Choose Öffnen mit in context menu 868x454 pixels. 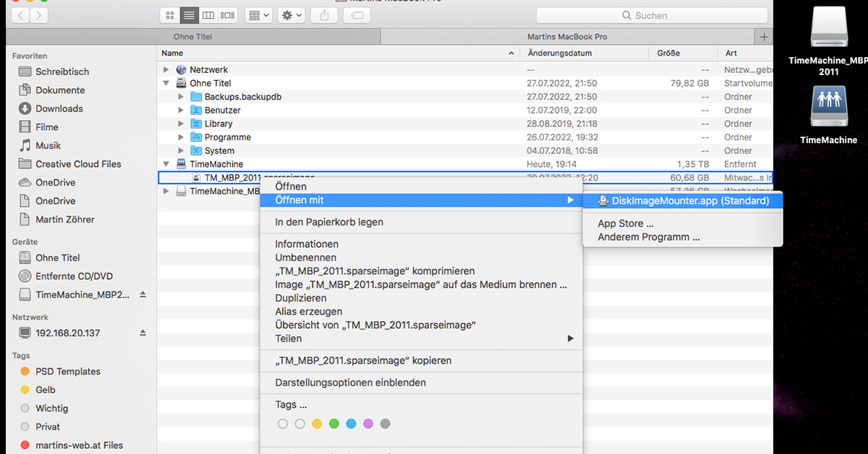(422, 200)
